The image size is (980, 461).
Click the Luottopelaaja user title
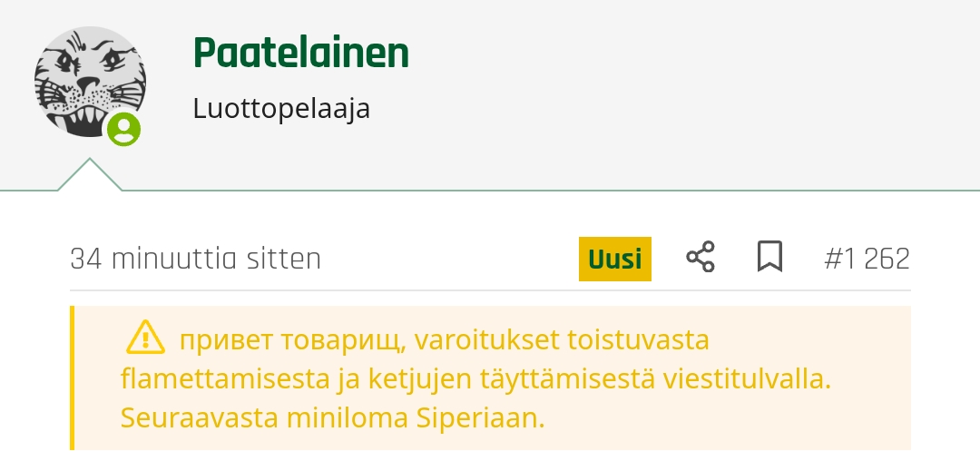coord(281,109)
